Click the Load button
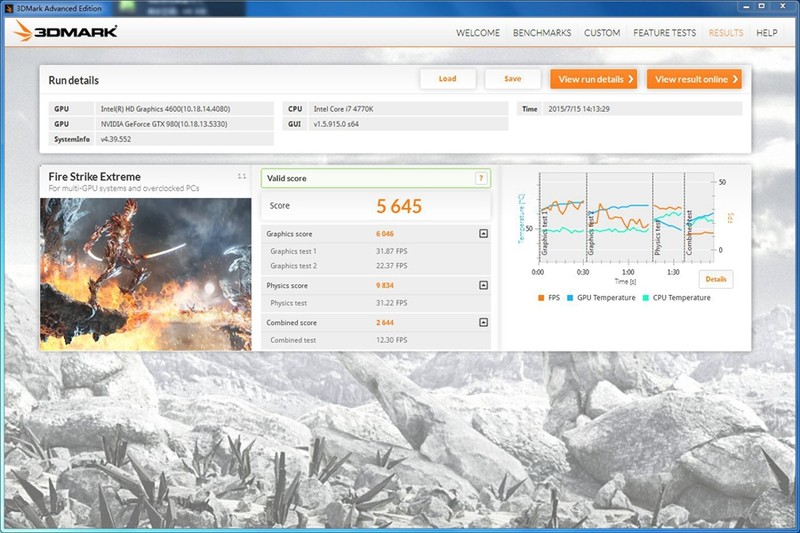The image size is (800, 533). pyautogui.click(x=447, y=79)
